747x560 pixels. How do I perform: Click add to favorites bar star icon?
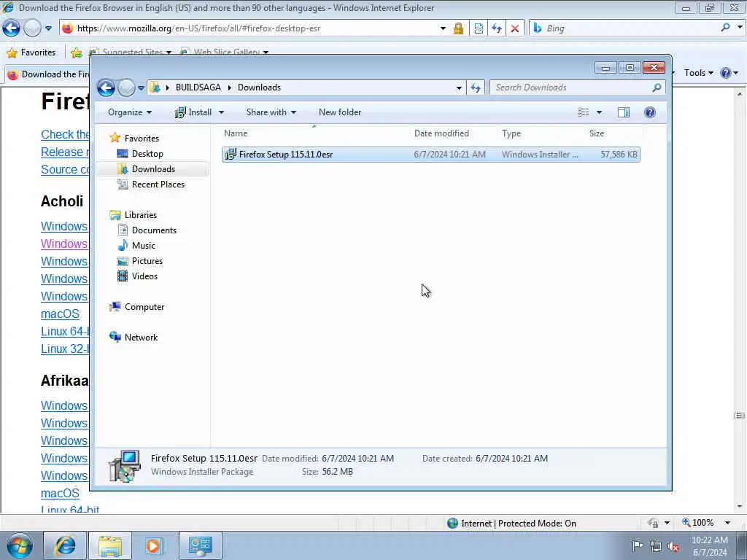[x=76, y=52]
